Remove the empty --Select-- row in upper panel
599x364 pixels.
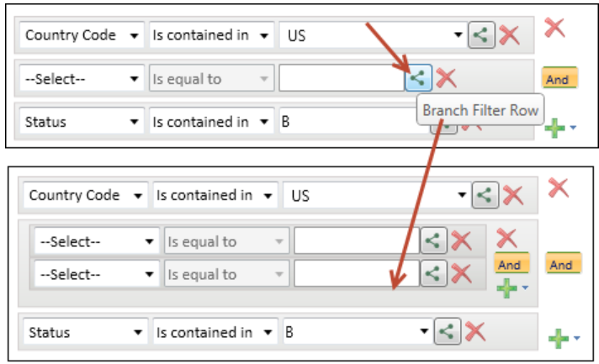point(446,79)
